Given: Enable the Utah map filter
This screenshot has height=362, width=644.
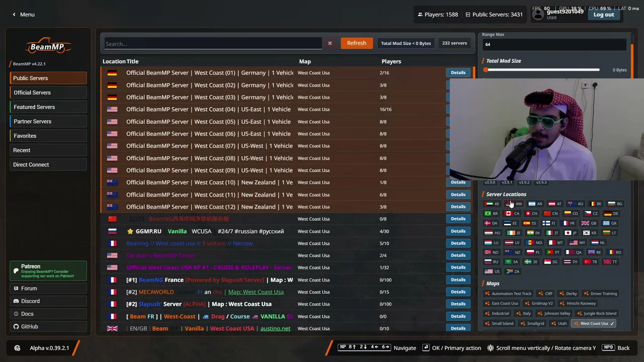Looking at the screenshot, I should (558, 324).
